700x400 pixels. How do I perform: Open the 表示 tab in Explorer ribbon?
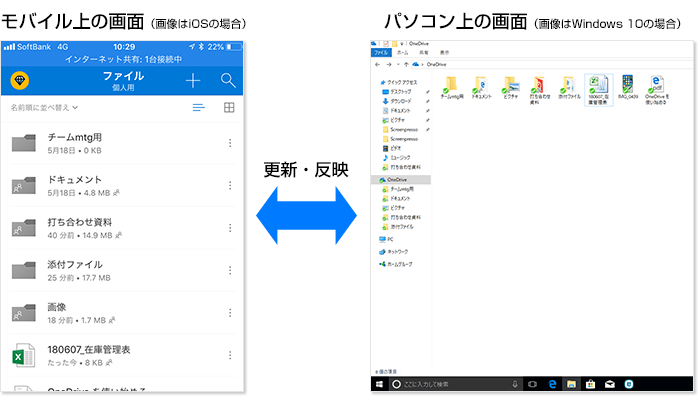pos(444,53)
